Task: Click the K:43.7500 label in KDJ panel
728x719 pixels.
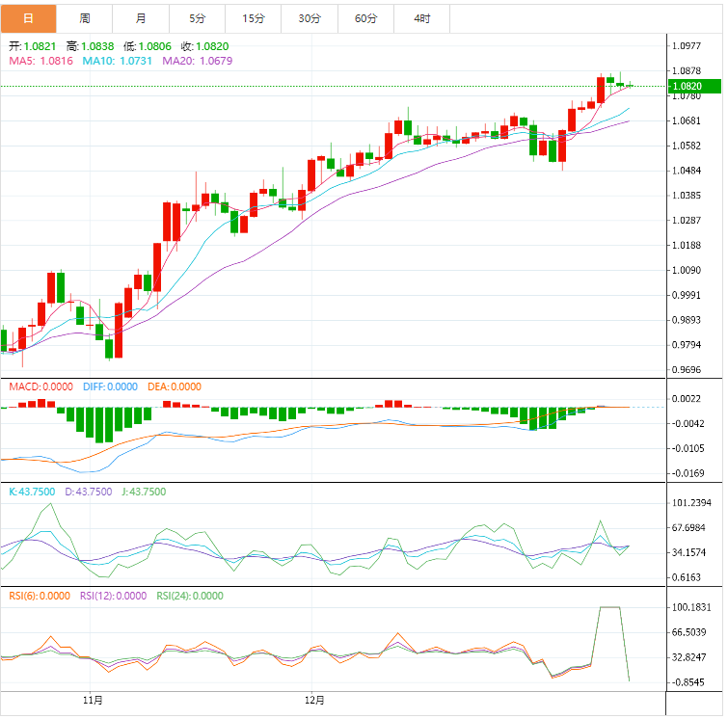Action: click(32, 492)
